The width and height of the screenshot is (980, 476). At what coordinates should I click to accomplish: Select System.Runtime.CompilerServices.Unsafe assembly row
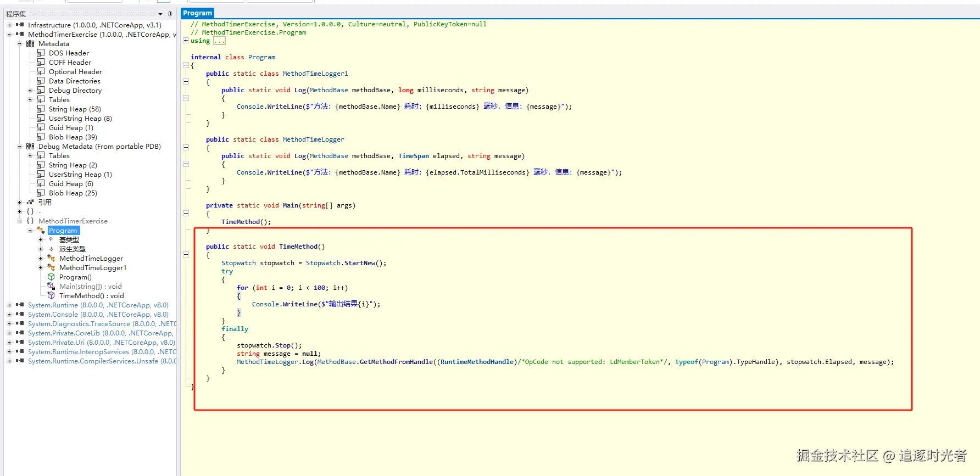102,361
